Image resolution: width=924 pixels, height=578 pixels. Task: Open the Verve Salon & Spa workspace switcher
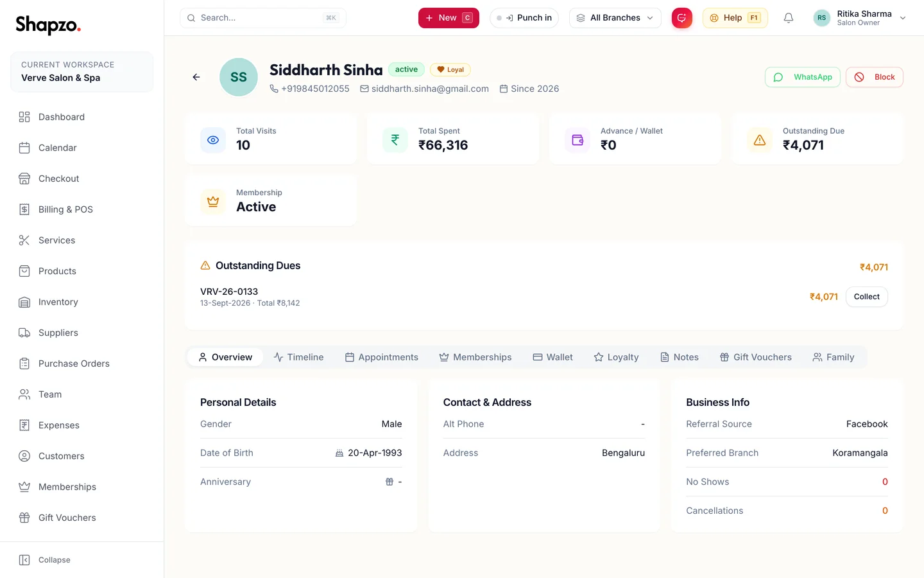pos(81,71)
